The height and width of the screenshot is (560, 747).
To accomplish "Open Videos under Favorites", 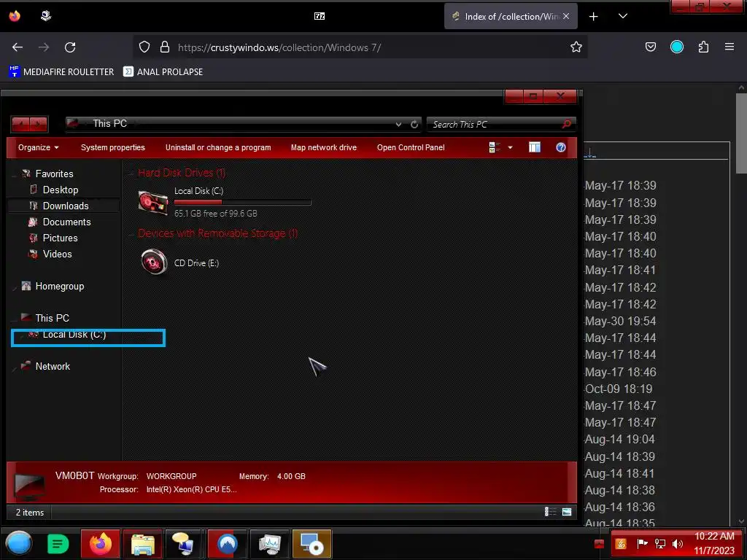I will tap(57, 254).
